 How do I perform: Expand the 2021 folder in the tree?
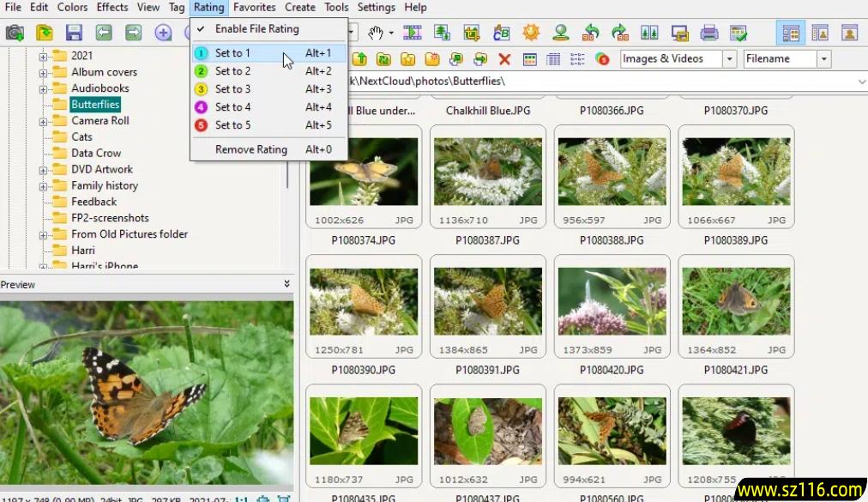click(x=43, y=56)
